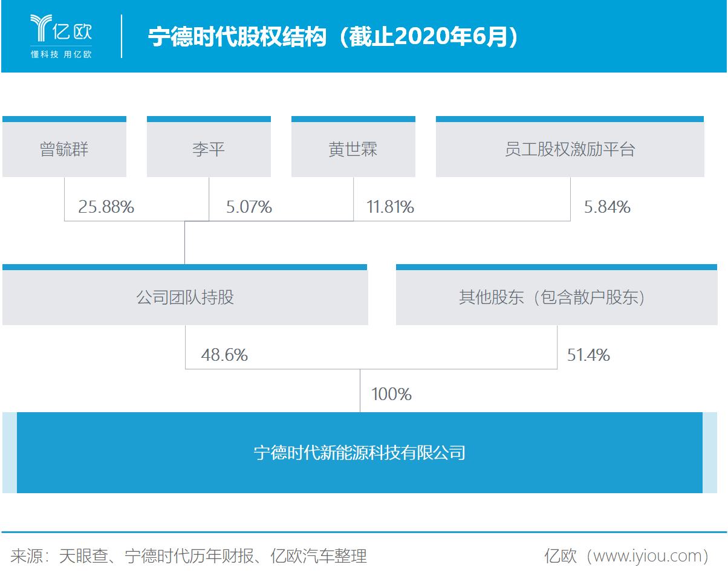Toggle the 11.81% ownership label
Screen dimensions: 728x579
[x=391, y=206]
